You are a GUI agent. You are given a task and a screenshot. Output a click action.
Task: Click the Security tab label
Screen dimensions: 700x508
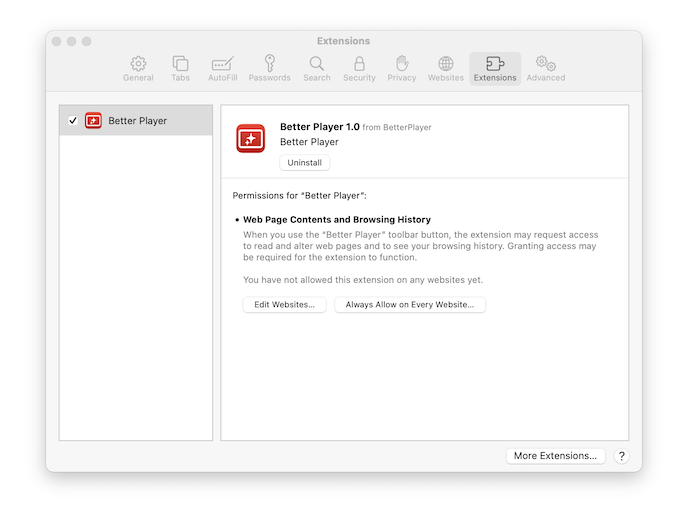[359, 78]
